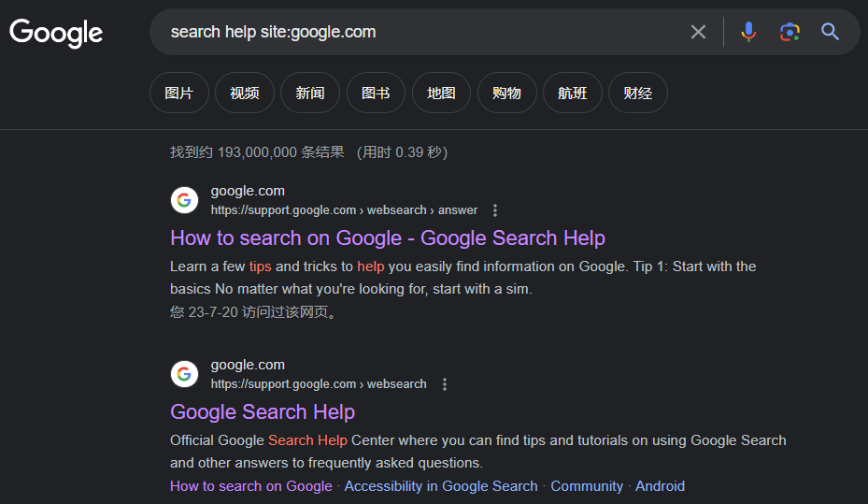The image size is (868, 504).
Task: Select the 新闻 news filter
Action: pos(309,93)
